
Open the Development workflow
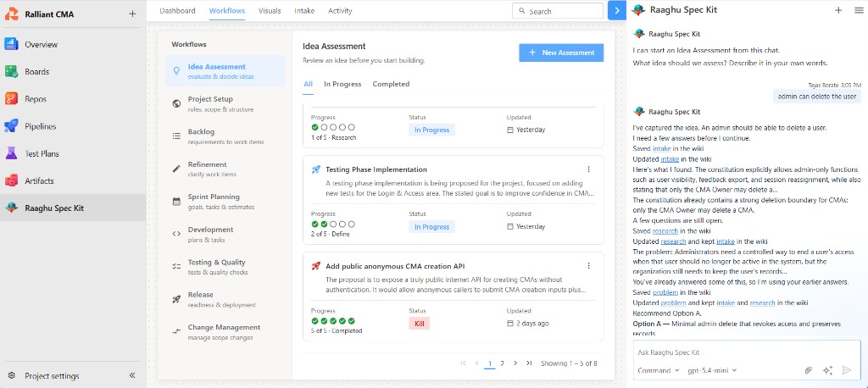225,234
